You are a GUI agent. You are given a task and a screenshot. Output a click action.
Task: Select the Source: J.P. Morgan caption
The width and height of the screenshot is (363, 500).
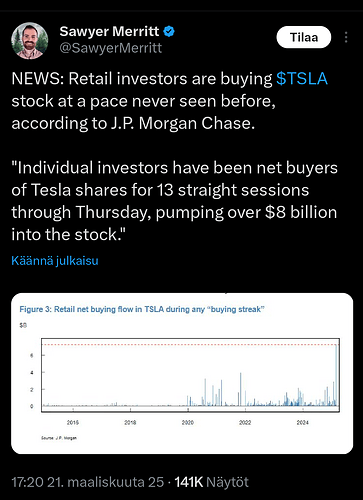tap(59, 438)
